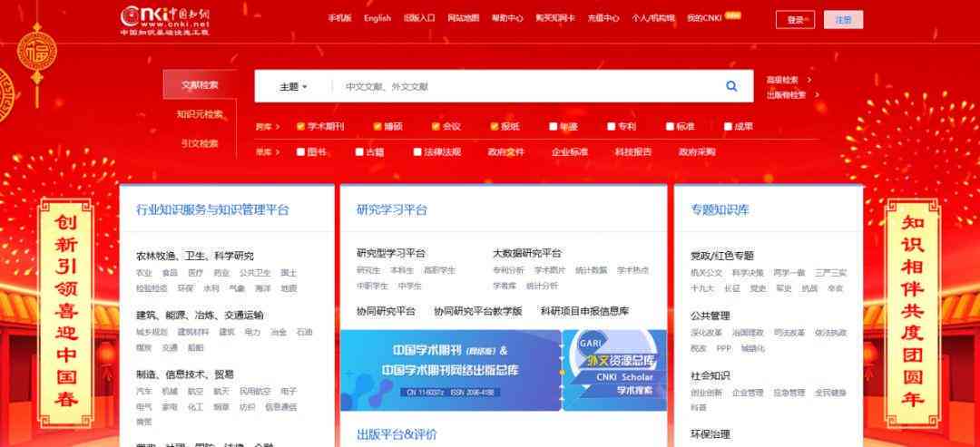Expand 高级检索 arrow link

(789, 80)
